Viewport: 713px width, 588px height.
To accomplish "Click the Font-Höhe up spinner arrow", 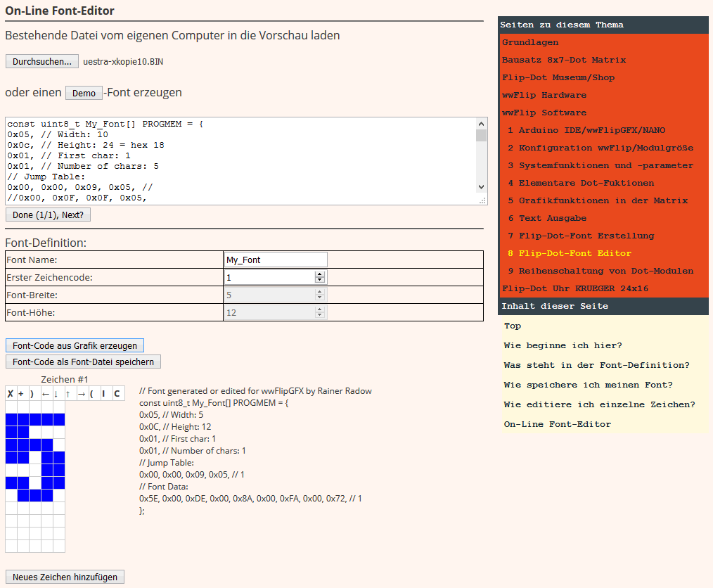I will click(320, 309).
